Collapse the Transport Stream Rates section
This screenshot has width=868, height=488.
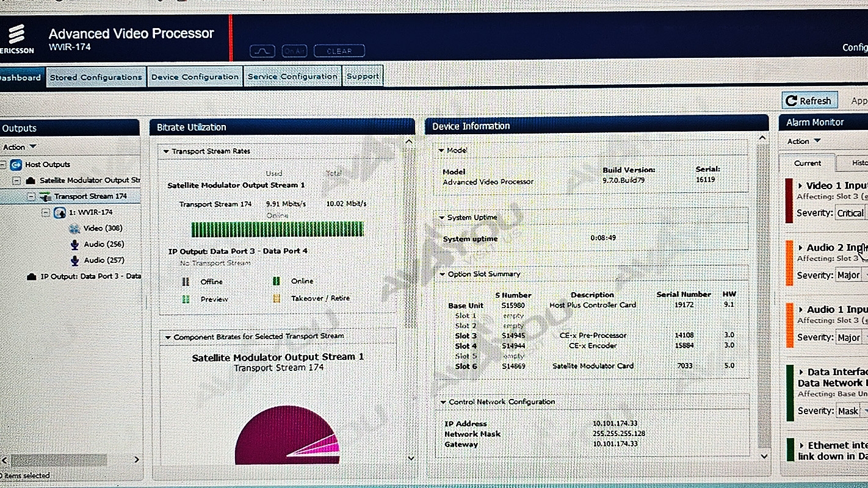[165, 151]
